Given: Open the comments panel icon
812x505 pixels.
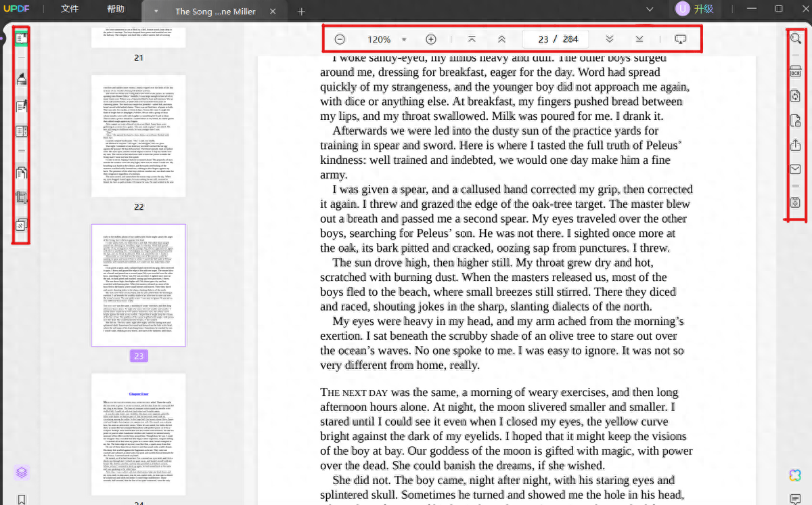Looking at the screenshot, I should (x=795, y=500).
